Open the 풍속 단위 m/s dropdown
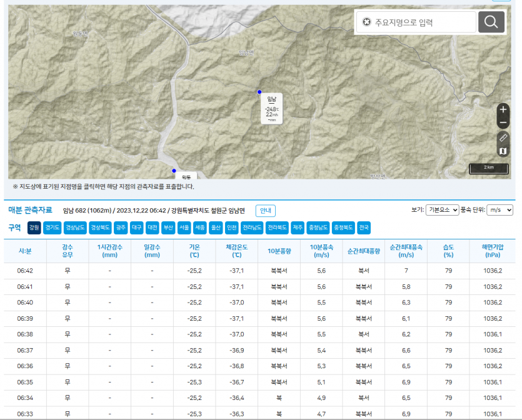Image resolution: width=522 pixels, height=420 pixels. click(x=499, y=210)
